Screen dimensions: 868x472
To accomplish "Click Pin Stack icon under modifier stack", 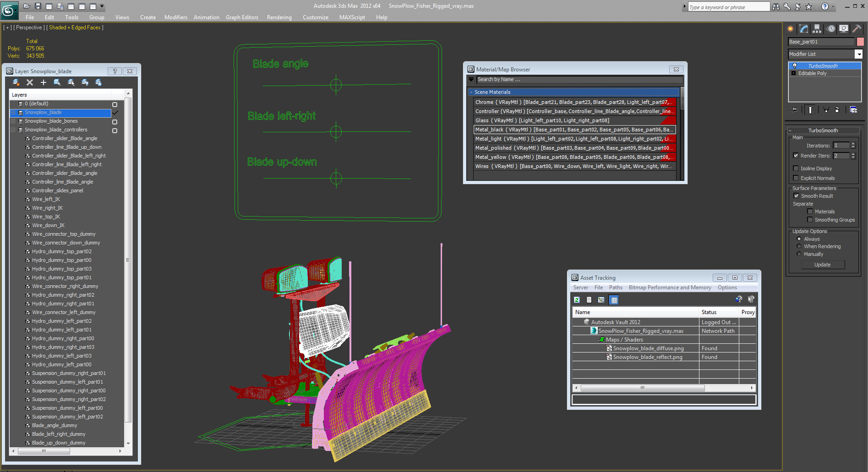I will [x=794, y=110].
